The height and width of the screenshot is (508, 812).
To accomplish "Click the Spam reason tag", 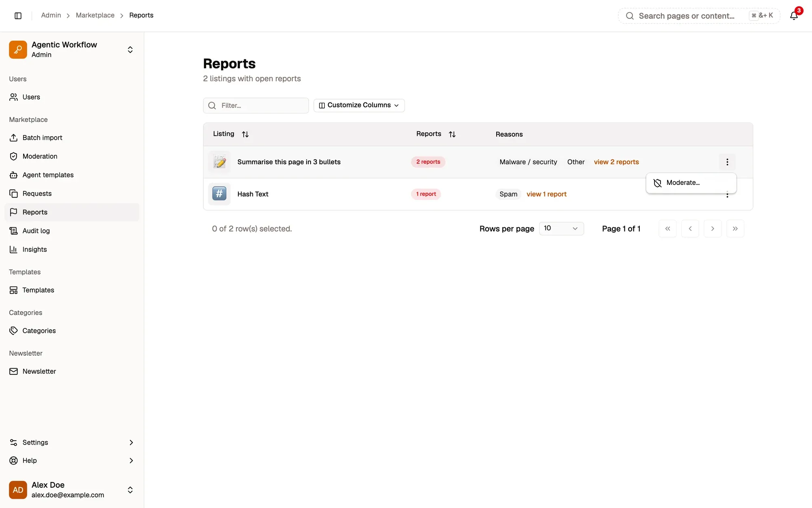I will (x=508, y=194).
